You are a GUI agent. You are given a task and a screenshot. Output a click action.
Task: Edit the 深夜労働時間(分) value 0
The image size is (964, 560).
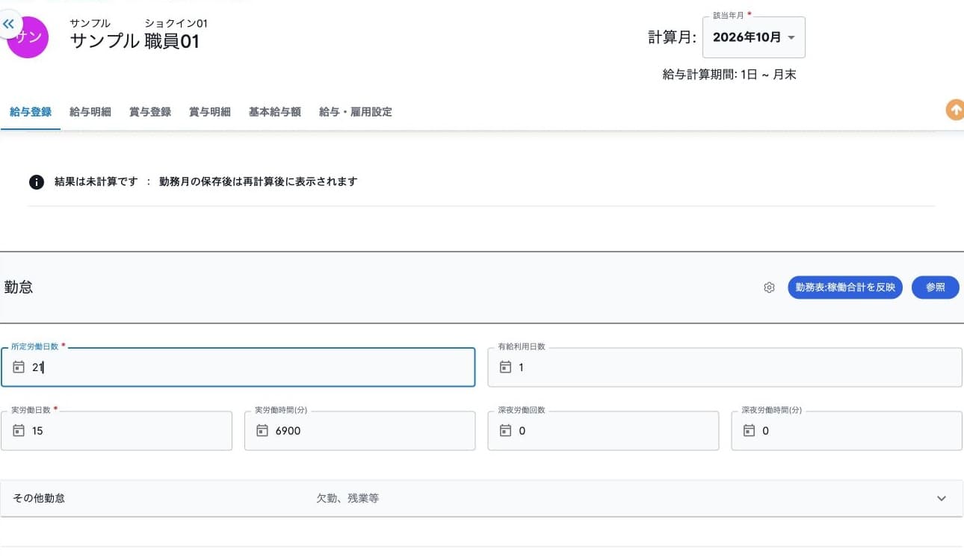pos(765,431)
